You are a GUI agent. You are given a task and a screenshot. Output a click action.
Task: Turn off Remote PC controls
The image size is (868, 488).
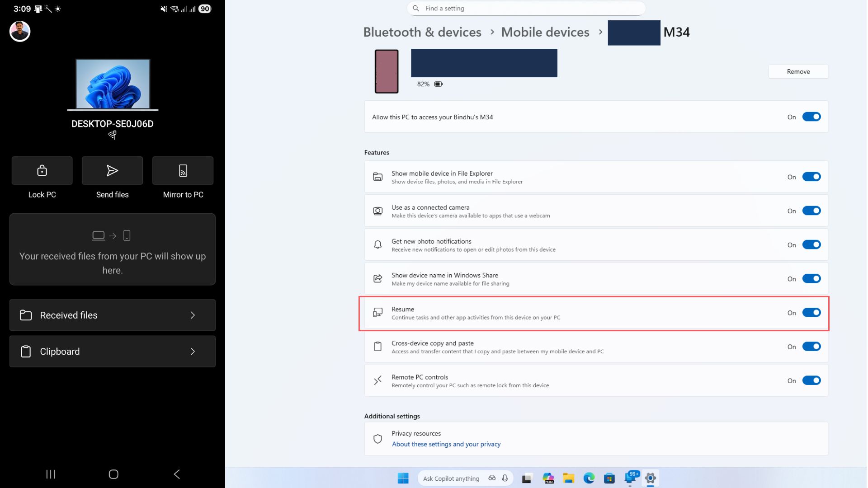(x=812, y=380)
